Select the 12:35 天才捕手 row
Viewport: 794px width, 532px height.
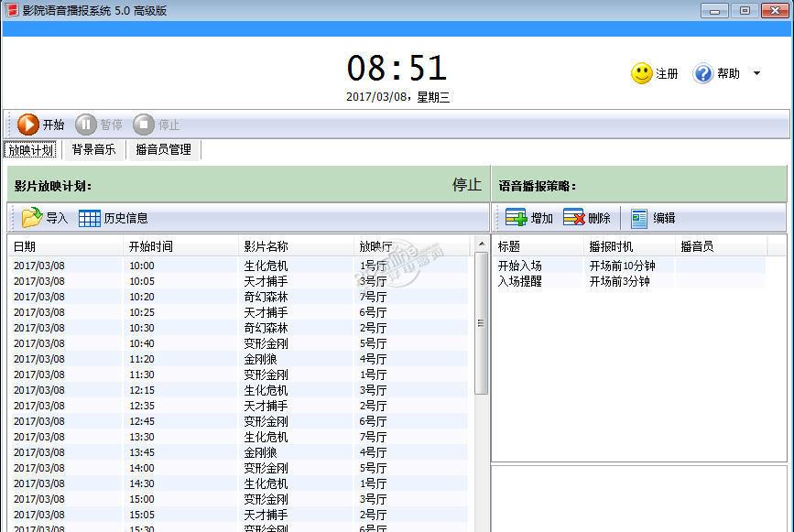point(239,406)
